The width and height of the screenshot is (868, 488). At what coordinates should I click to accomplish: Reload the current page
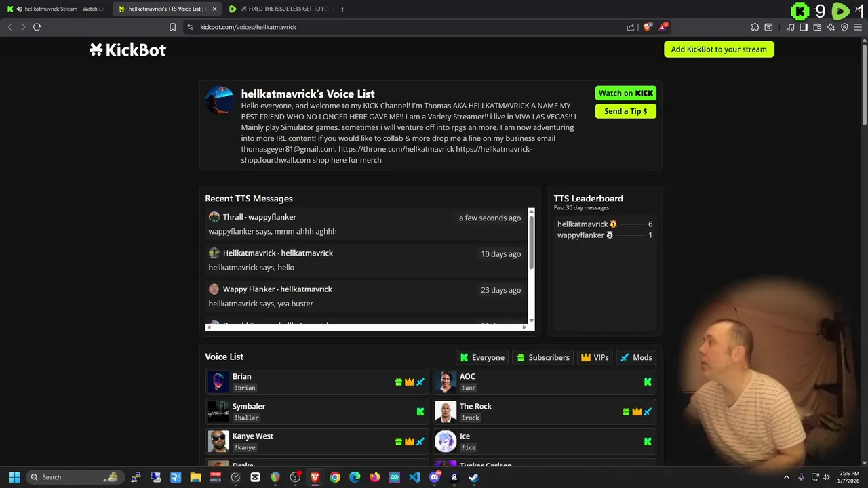tap(37, 27)
